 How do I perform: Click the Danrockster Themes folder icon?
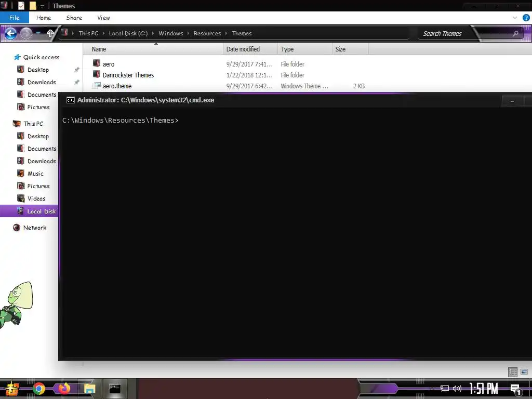[x=97, y=74]
